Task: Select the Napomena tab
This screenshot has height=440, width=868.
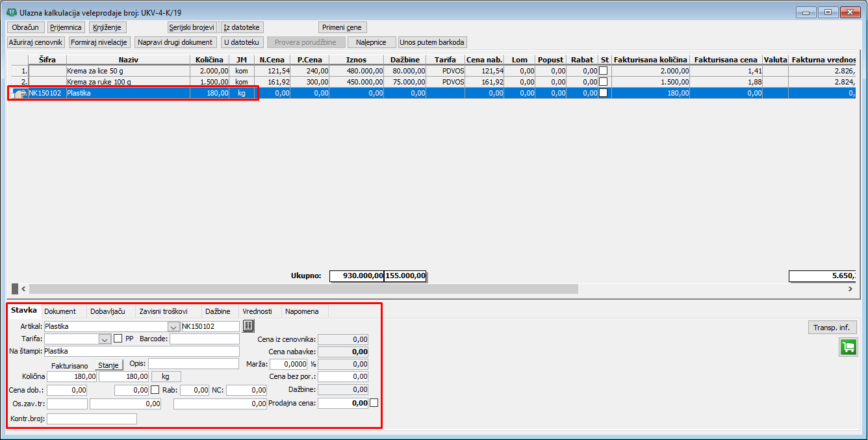Action: (x=302, y=311)
